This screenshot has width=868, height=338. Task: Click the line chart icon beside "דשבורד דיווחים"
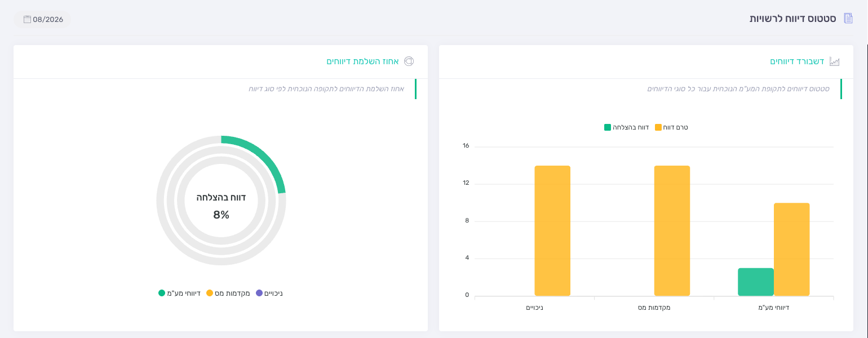click(835, 61)
